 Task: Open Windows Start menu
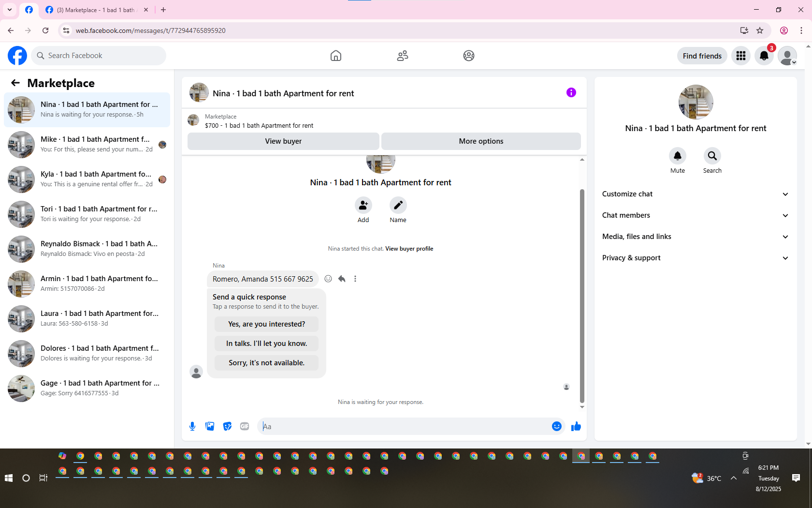[x=9, y=478]
